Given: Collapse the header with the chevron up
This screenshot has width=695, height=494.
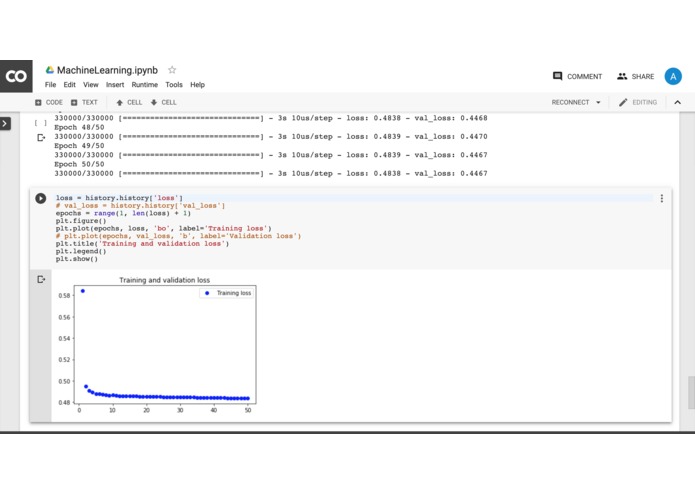Looking at the screenshot, I should click(x=677, y=102).
